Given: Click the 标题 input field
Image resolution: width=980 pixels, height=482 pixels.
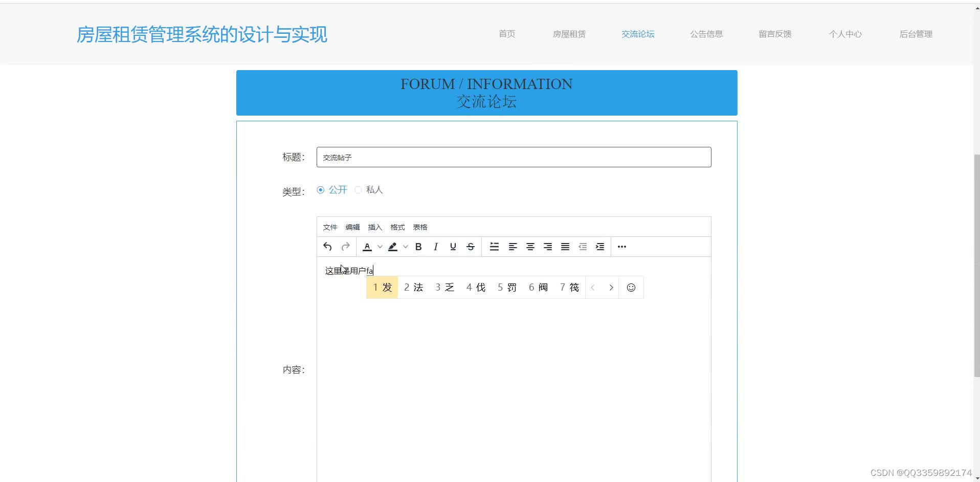Looking at the screenshot, I should (514, 157).
